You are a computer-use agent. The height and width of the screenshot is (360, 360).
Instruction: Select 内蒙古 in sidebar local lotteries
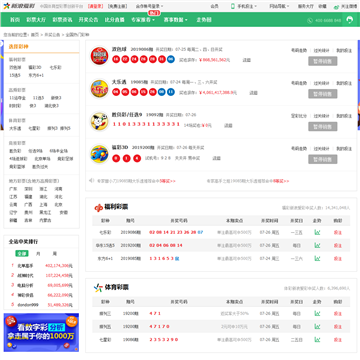45,220
